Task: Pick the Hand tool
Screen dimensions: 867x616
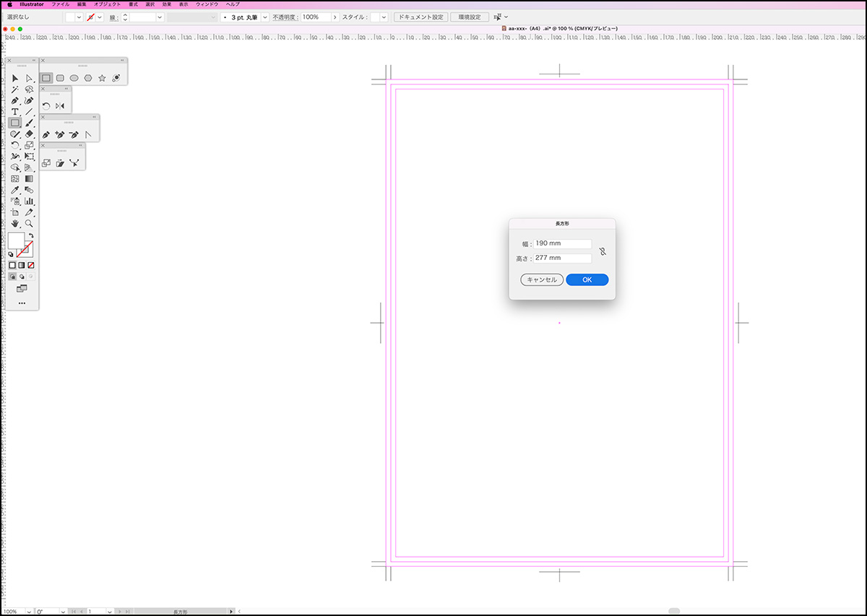Action: [14, 224]
